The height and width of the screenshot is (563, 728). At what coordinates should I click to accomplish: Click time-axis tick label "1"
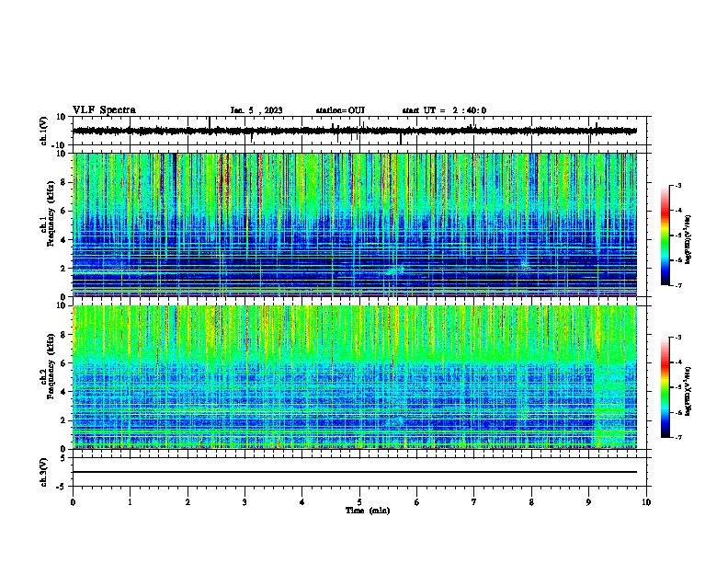[130, 502]
